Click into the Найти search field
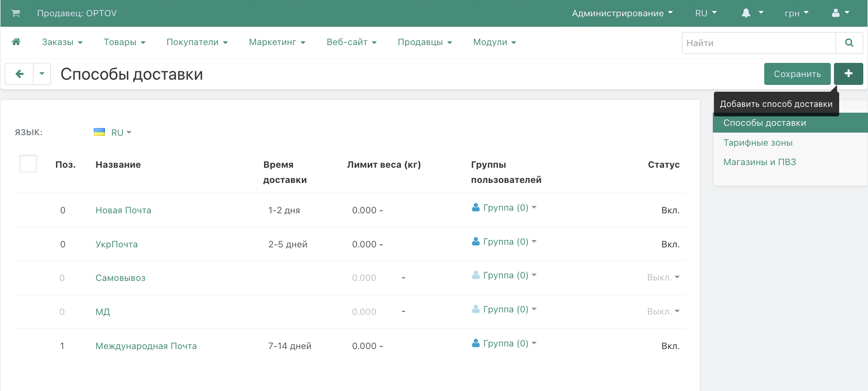868x391 pixels. click(x=758, y=43)
